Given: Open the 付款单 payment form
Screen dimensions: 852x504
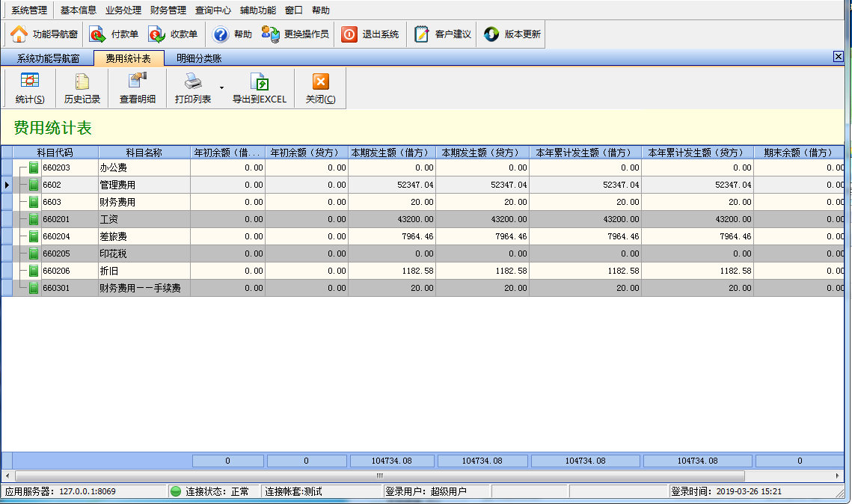Looking at the screenshot, I should click(114, 34).
